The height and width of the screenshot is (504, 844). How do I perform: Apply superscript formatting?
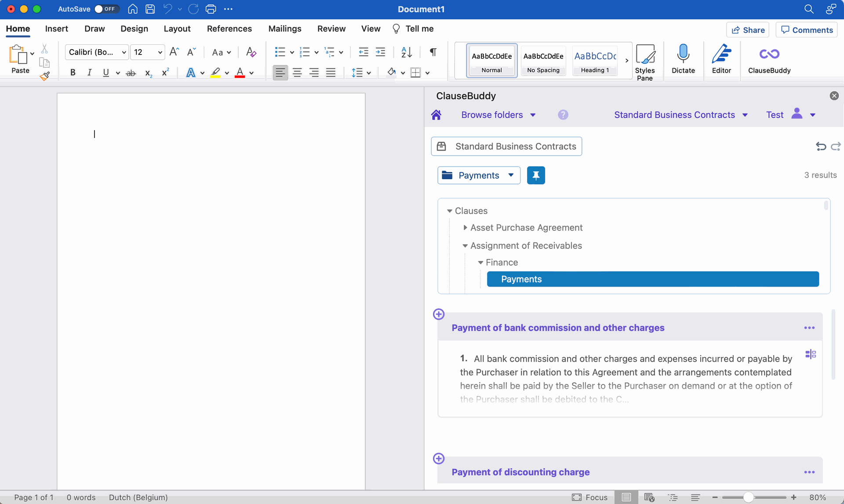165,73
